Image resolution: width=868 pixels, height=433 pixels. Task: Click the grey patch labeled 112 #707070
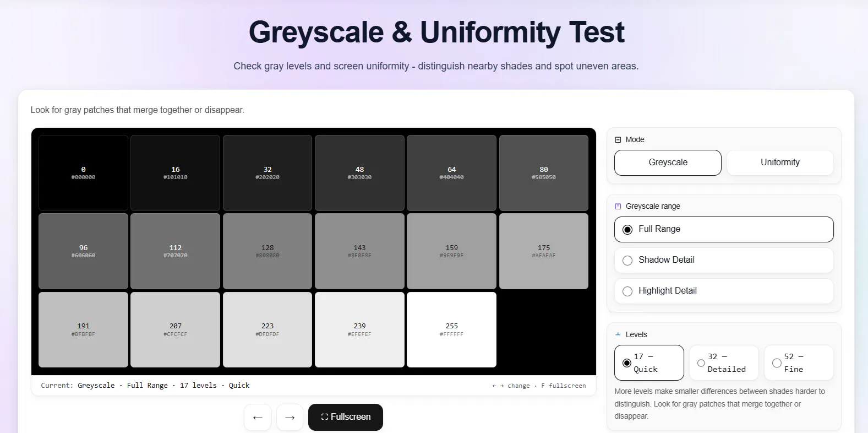[x=175, y=251]
